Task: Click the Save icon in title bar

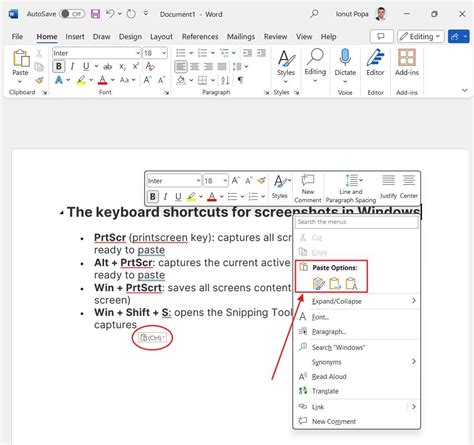Action: click(x=95, y=14)
